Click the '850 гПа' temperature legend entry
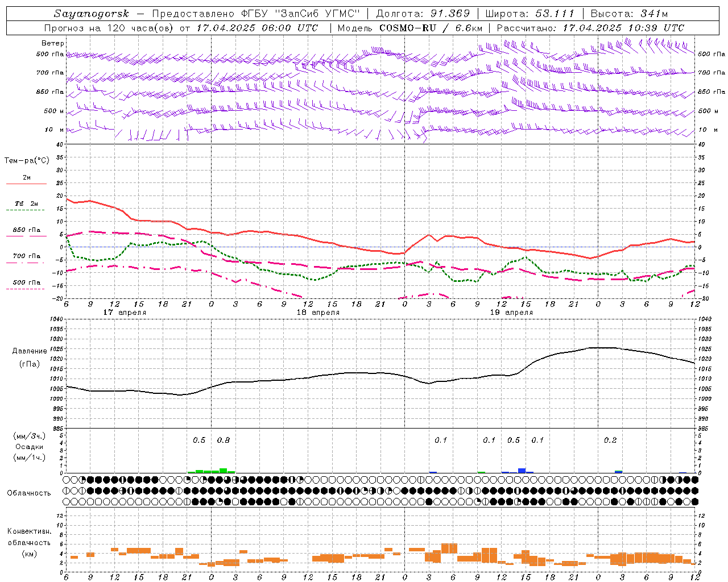The width and height of the screenshot is (728, 582). tap(27, 230)
